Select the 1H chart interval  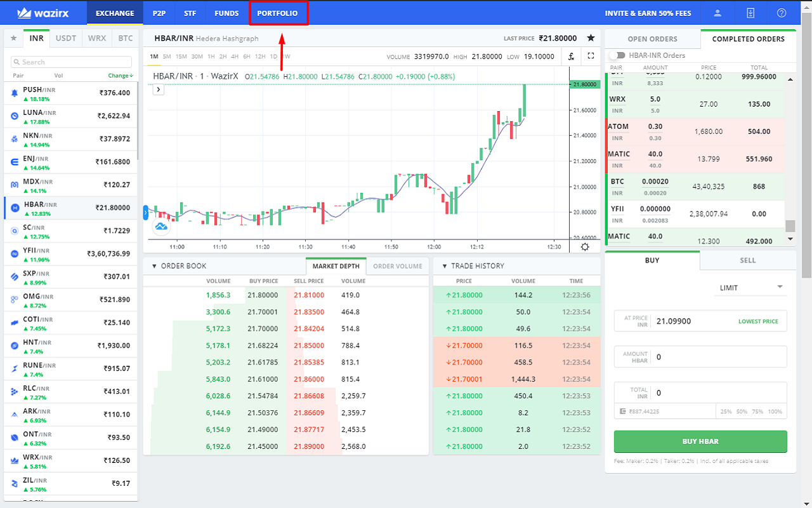click(211, 56)
